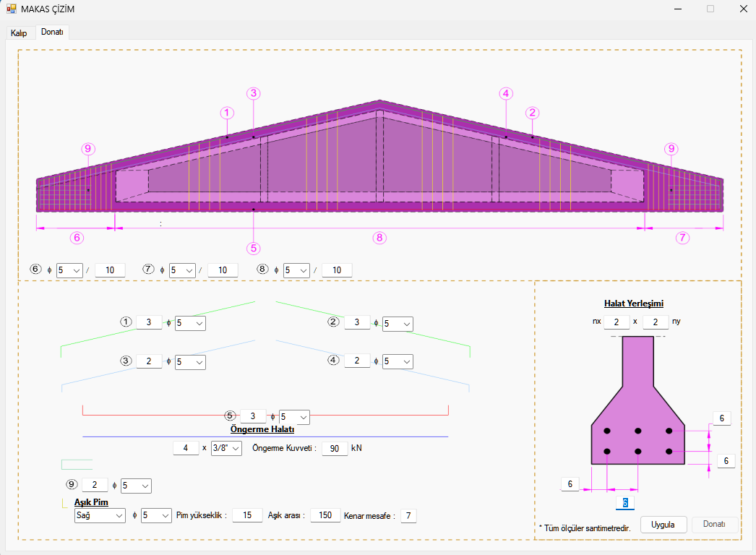Select left marker 9 on truss drawing
This screenshot has height=555, width=756.
(88, 149)
